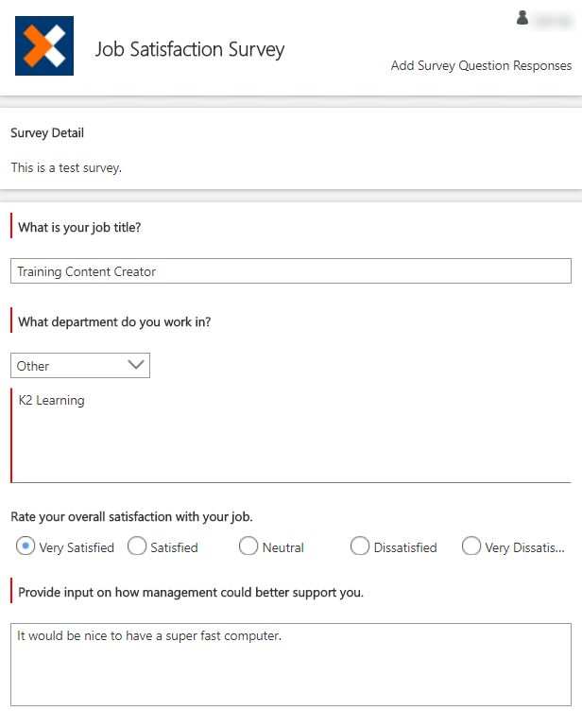Select the Neutral radio button
582x728 pixels.
coord(248,546)
